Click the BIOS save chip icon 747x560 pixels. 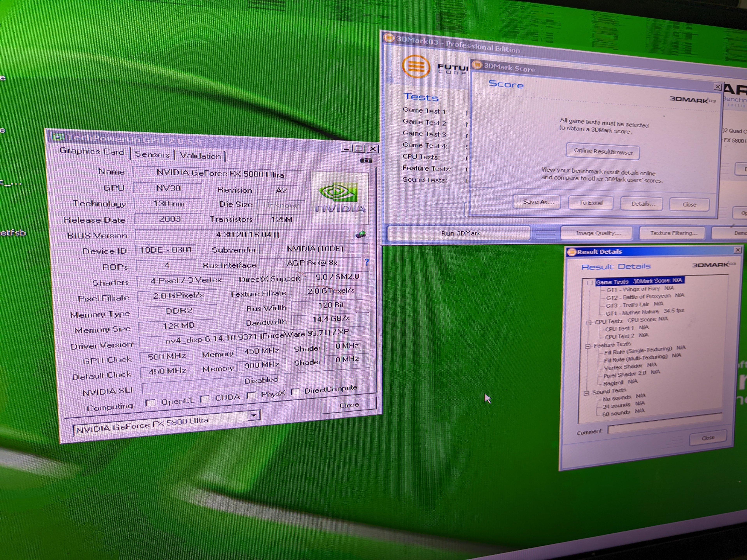361,234
